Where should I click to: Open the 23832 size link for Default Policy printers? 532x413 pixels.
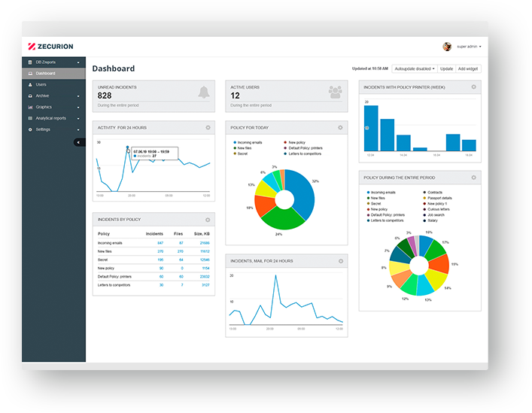(205, 276)
